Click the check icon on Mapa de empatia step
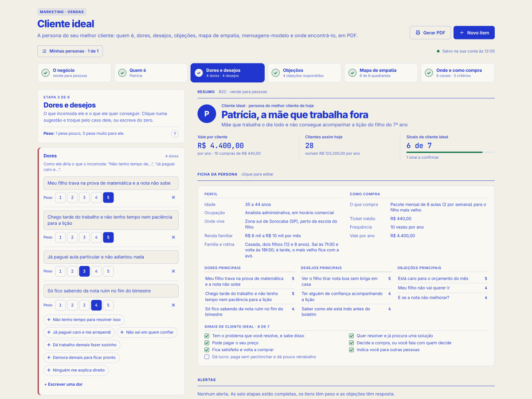Viewport: 532px width, 399px height. (x=352, y=73)
